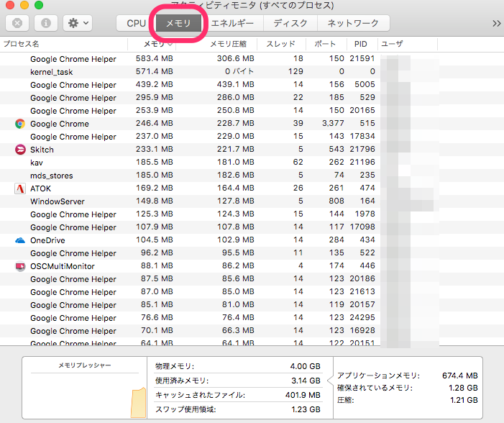Click the quit process (X) toolbar button
The width and height of the screenshot is (504, 423).
[x=17, y=23]
